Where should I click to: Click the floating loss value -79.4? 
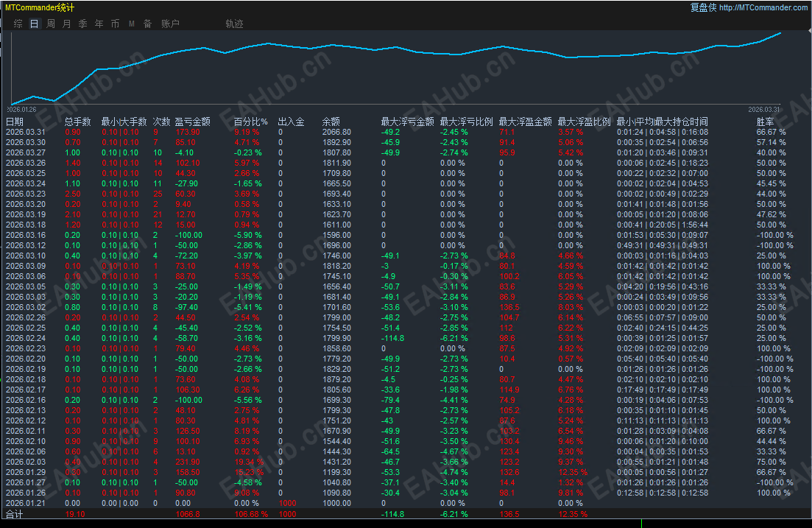pyautogui.click(x=390, y=400)
